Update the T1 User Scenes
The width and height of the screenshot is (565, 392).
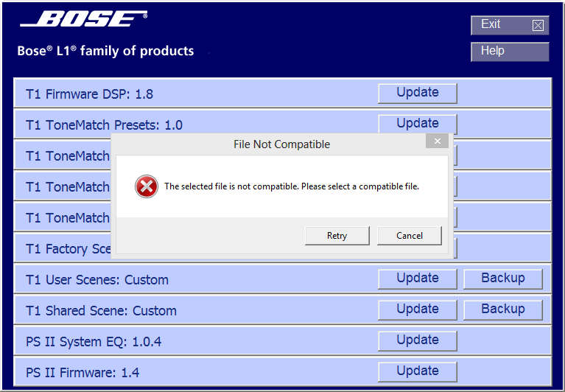[418, 279]
